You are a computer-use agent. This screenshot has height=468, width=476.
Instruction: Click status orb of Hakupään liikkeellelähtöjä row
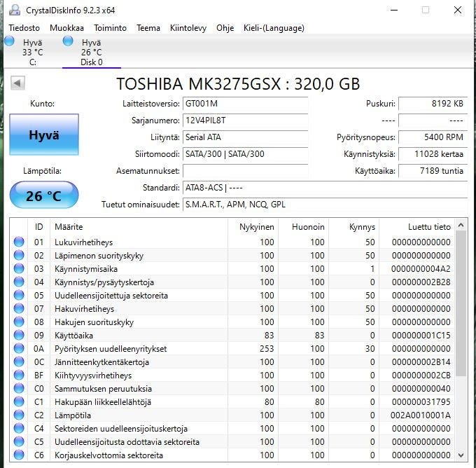pos(19,401)
